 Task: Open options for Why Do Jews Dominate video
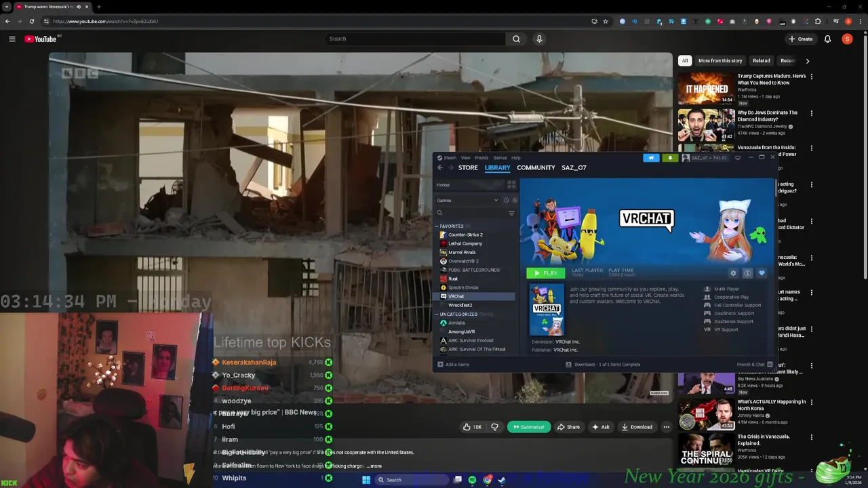811,113
